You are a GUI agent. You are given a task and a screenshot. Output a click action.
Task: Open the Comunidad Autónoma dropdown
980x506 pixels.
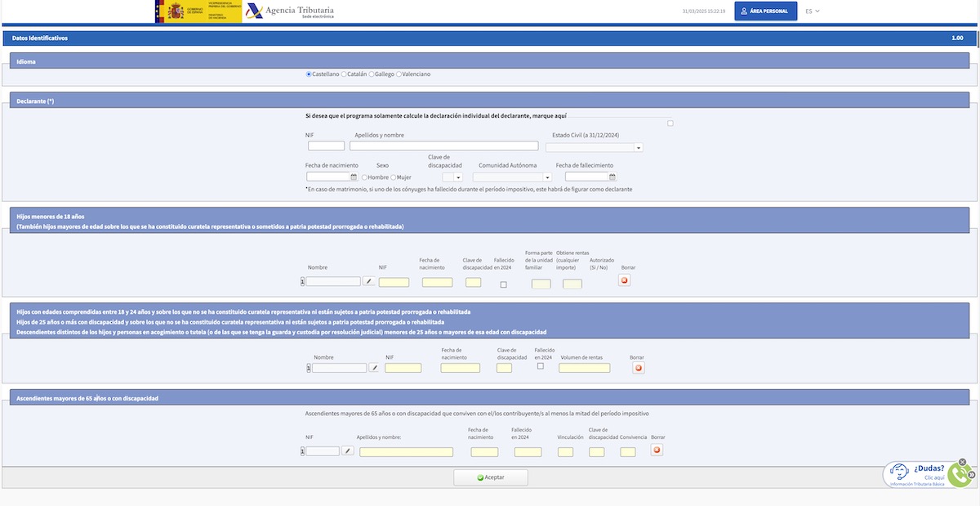[x=512, y=177]
